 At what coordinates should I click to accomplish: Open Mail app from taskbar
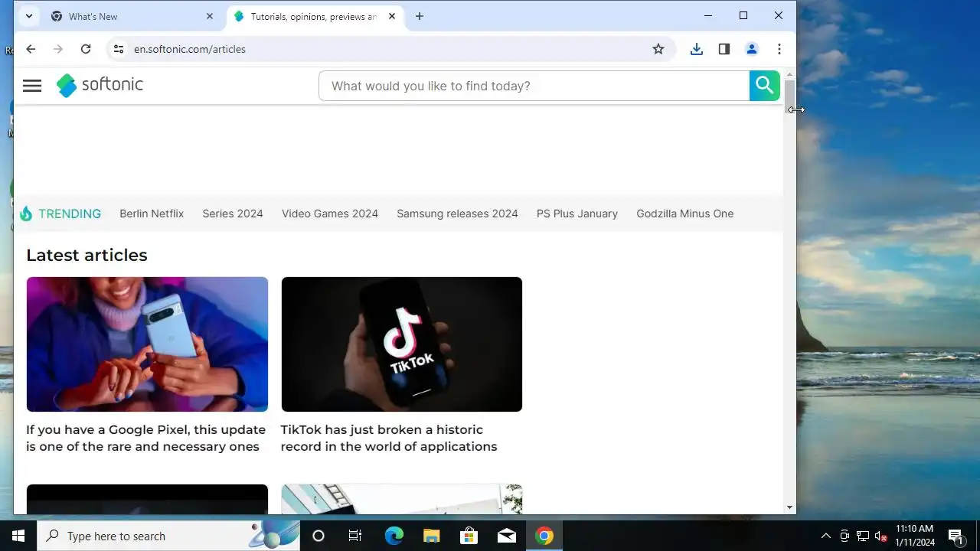click(x=507, y=536)
